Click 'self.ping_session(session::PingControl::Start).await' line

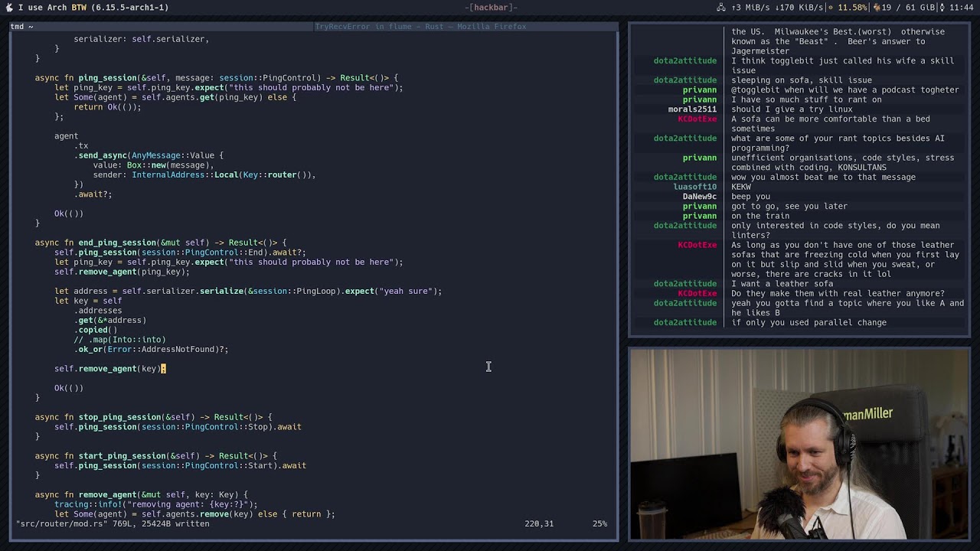tap(180, 466)
